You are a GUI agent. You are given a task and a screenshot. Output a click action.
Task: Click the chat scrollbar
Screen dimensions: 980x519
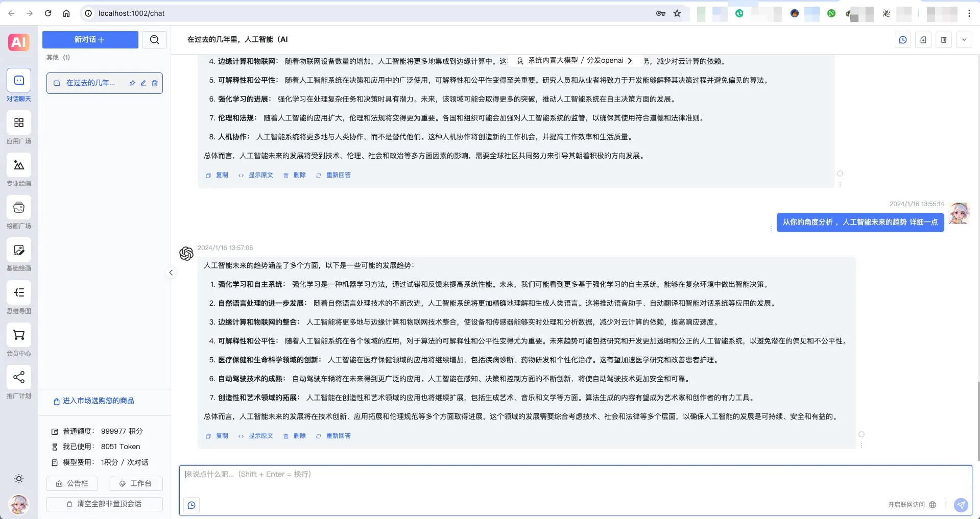click(x=978, y=421)
